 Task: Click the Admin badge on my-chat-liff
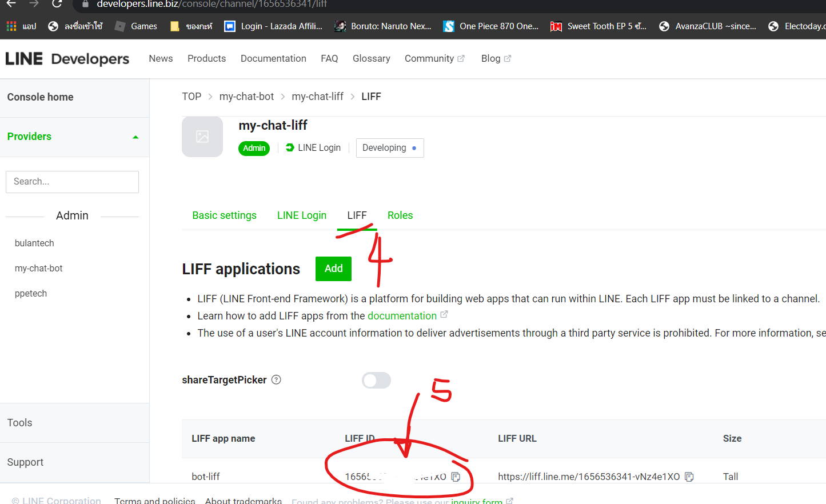pyautogui.click(x=254, y=148)
